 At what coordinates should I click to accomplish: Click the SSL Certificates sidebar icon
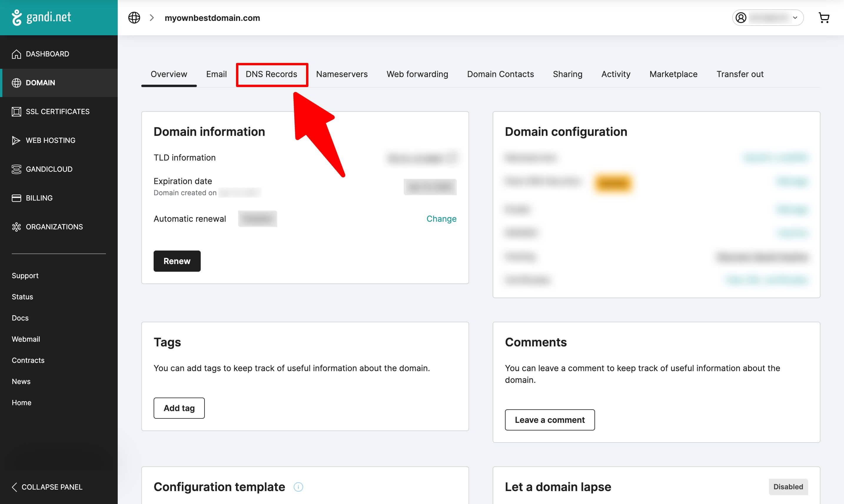[16, 112]
